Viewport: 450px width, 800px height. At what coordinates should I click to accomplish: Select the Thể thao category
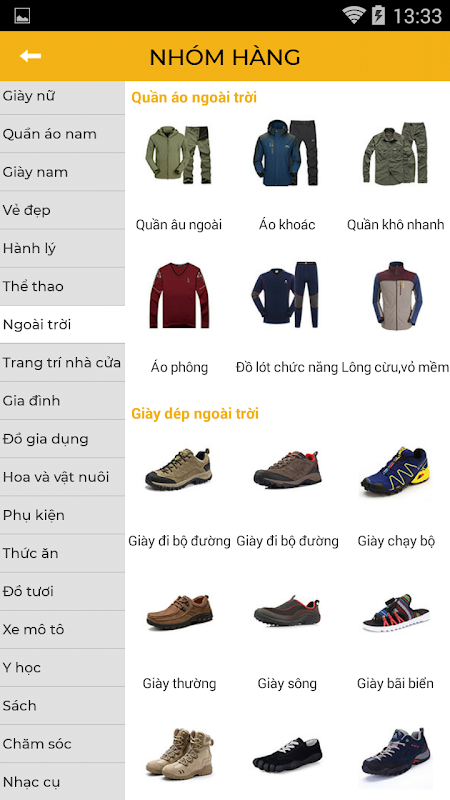[x=62, y=286]
